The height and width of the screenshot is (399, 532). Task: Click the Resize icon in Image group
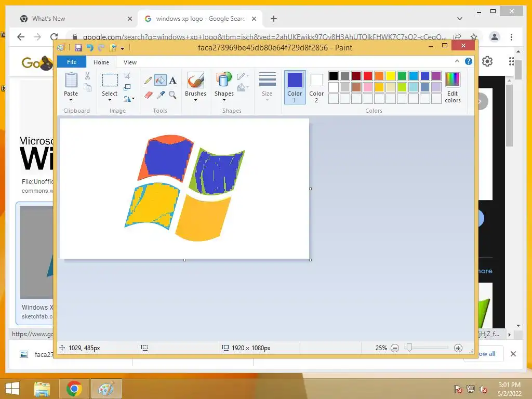click(x=127, y=87)
